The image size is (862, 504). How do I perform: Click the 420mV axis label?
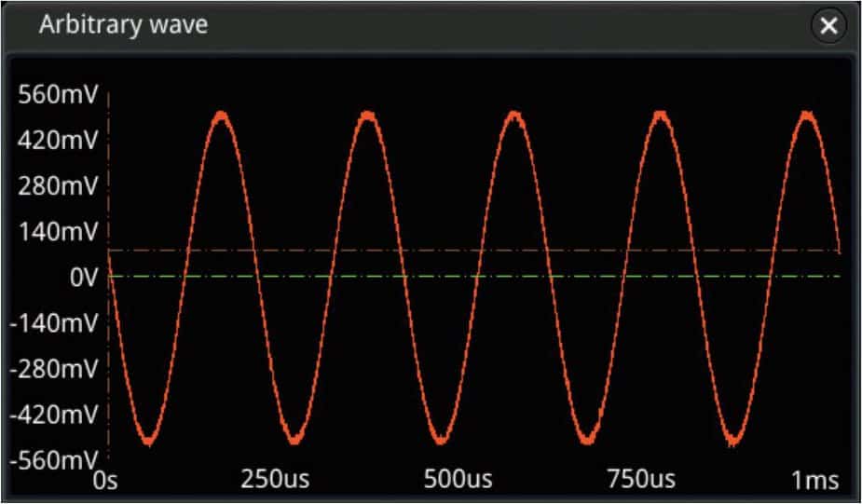coord(58,140)
